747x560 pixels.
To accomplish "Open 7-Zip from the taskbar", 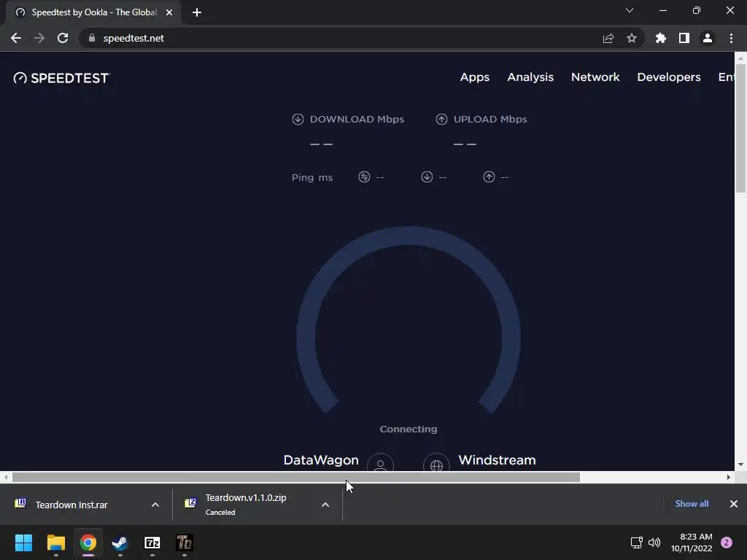I will 152,542.
